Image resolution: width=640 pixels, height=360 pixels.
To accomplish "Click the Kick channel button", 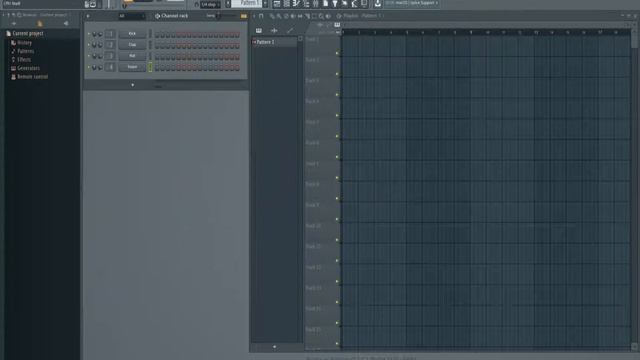I will 132,34.
